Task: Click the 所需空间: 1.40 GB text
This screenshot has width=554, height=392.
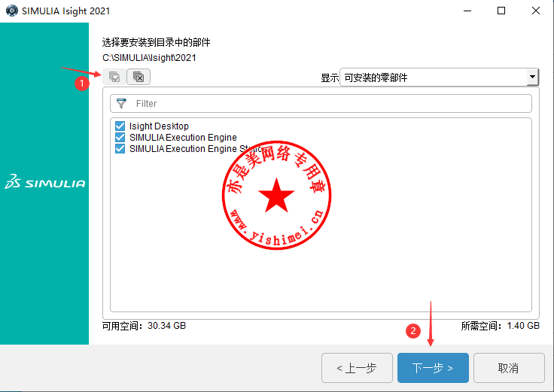Action: tap(501, 326)
